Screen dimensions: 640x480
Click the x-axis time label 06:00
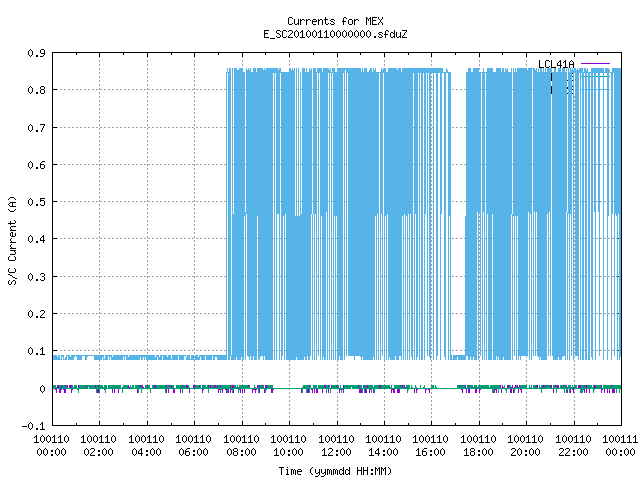pyautogui.click(x=193, y=452)
